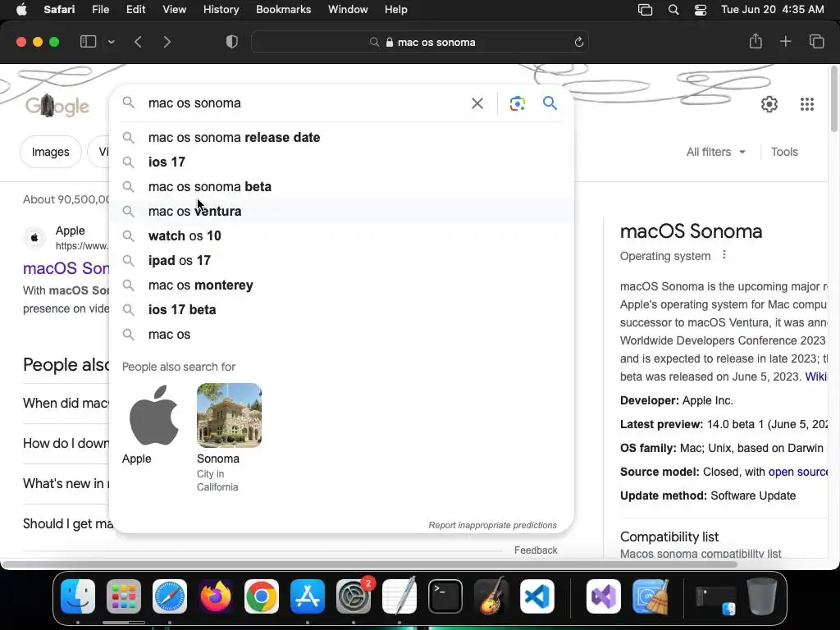
Task: Select suggestion mac os sonoma beta
Action: pos(342,186)
